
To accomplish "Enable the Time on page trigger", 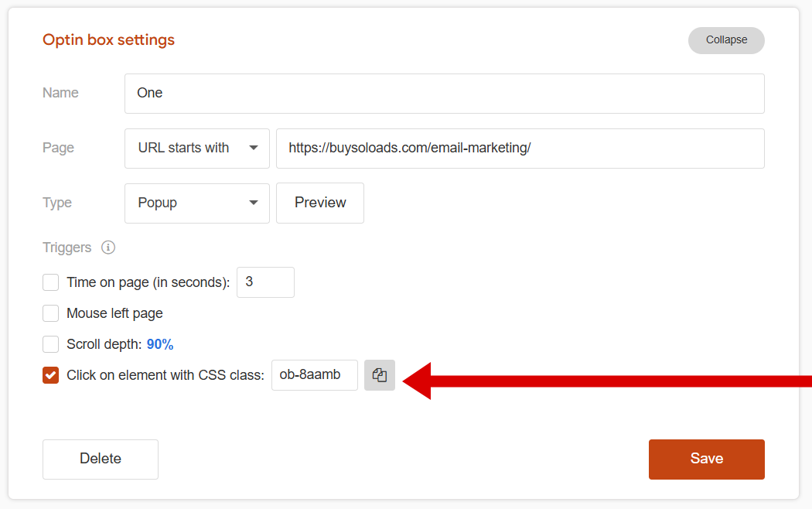I will click(51, 282).
